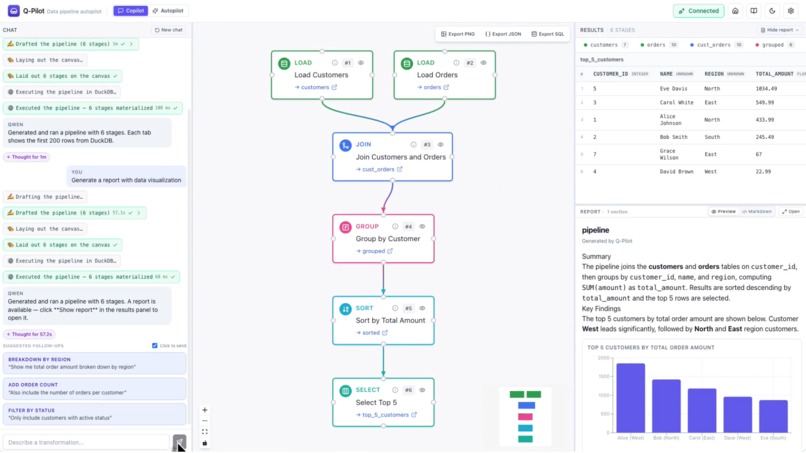Open info icon on Load Orders node
Screen dimensions: 806x453
(456, 63)
